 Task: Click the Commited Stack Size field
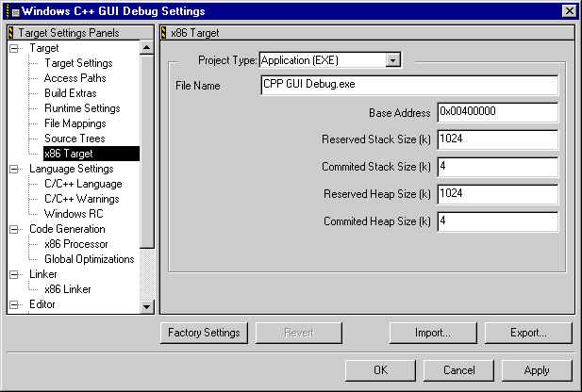pos(497,167)
